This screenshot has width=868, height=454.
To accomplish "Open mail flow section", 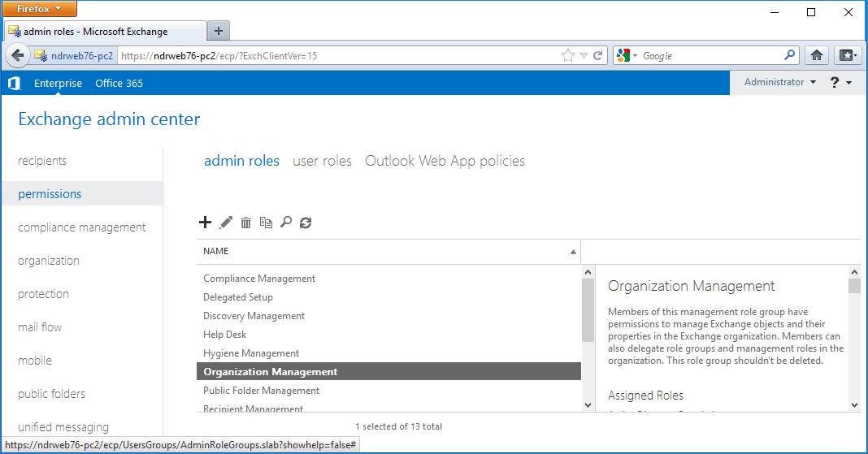I will pos(40,326).
